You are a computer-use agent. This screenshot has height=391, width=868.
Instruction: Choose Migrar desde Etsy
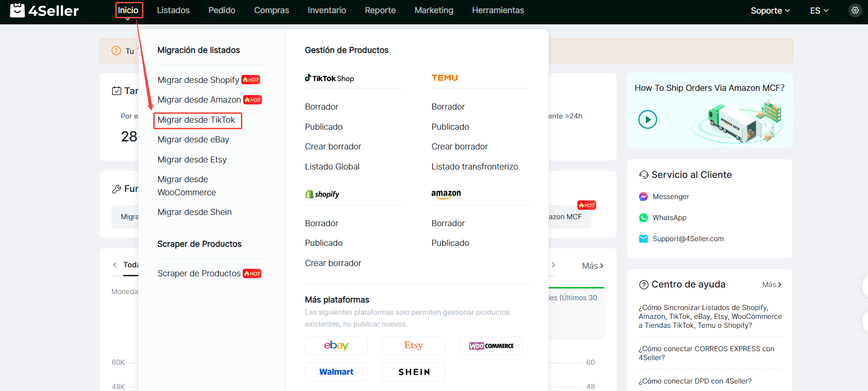(192, 160)
